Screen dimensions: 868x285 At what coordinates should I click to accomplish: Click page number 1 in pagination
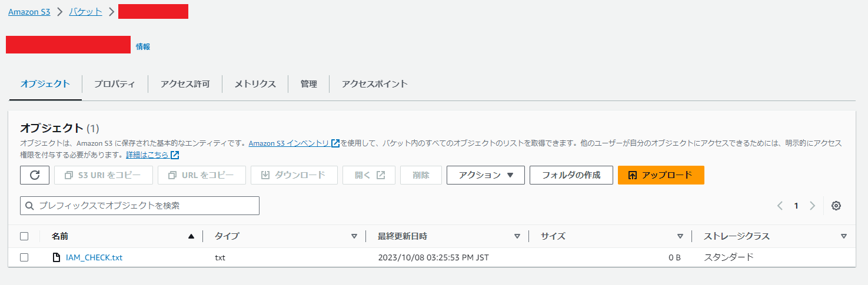click(796, 206)
